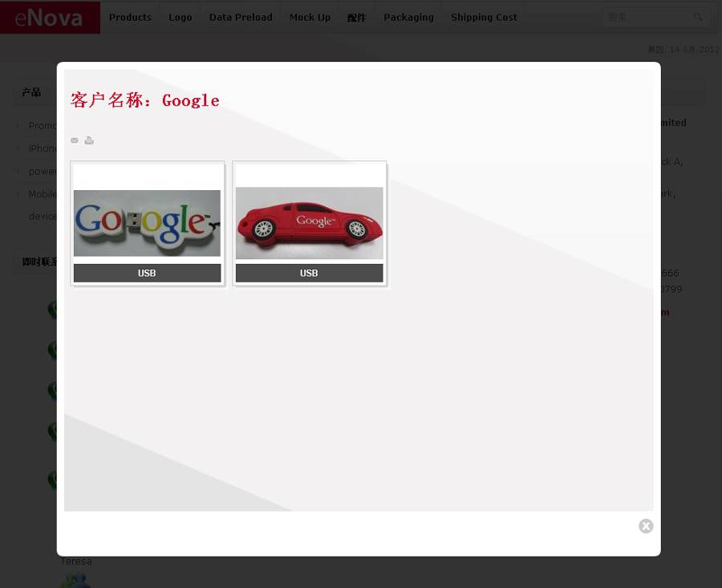
Task: Click the eNova logo
Action: [50, 17]
